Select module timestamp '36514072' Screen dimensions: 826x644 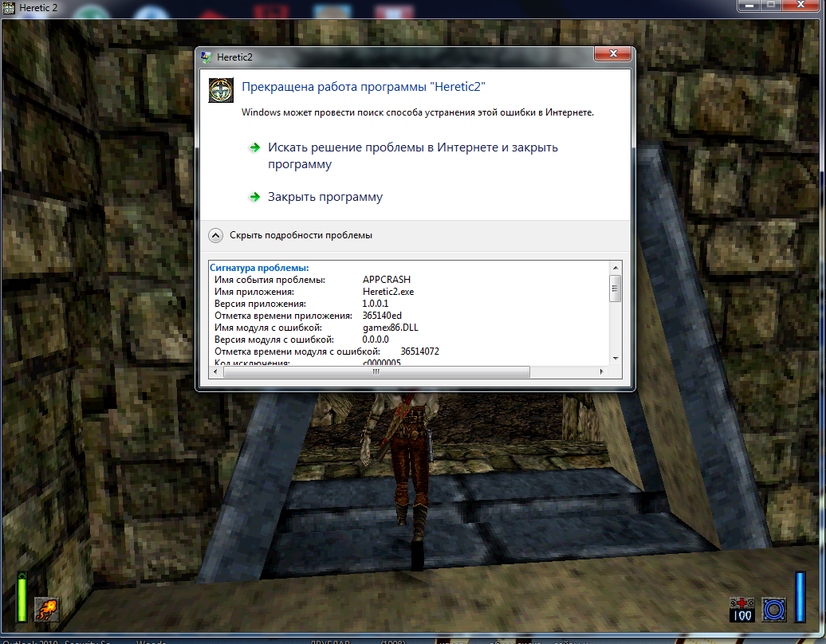[x=419, y=351]
